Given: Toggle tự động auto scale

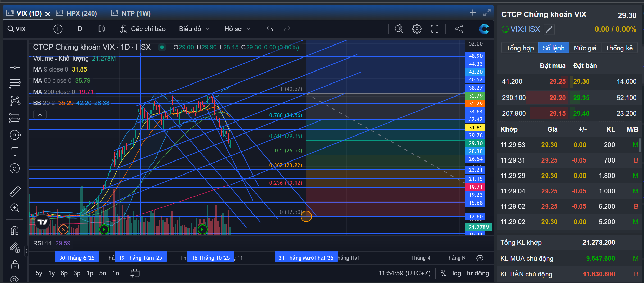Looking at the screenshot, I should click(x=478, y=273).
